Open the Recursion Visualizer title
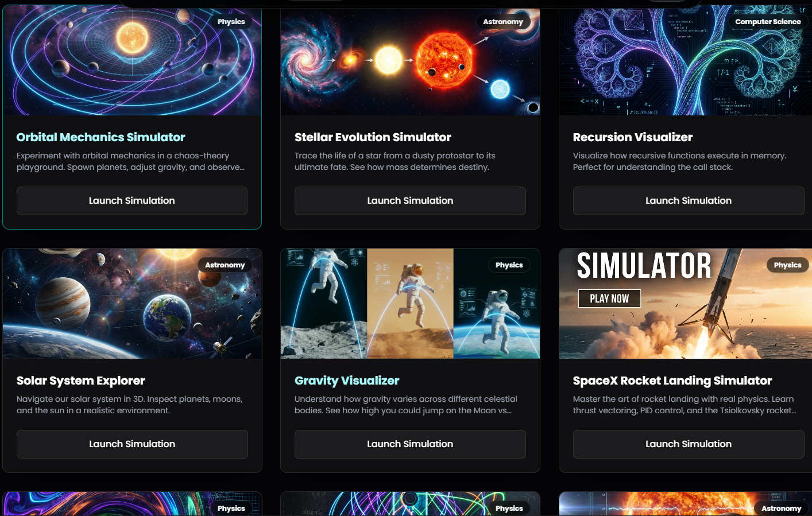This screenshot has height=516, width=812. tap(633, 137)
